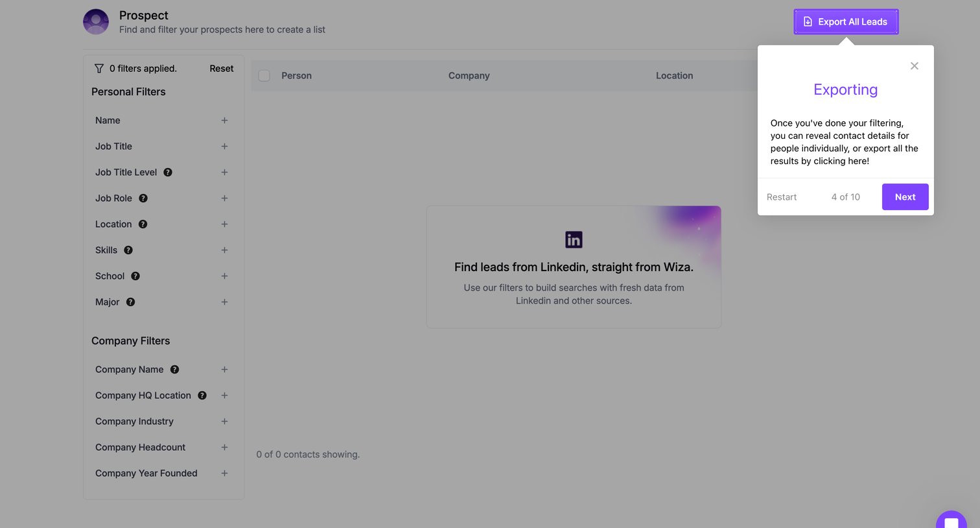This screenshot has height=528, width=980.
Task: Click the Company Year Founded label
Action: coord(146,474)
